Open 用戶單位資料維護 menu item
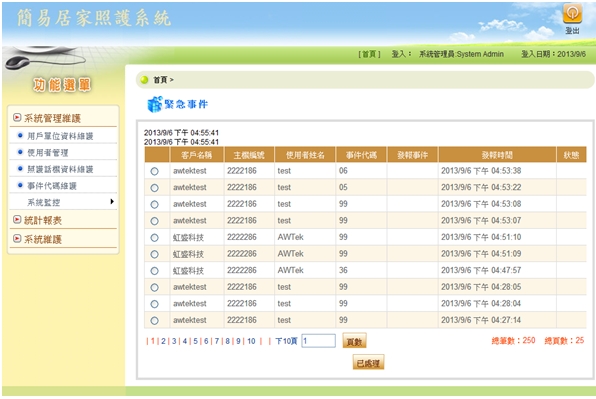 [60, 136]
